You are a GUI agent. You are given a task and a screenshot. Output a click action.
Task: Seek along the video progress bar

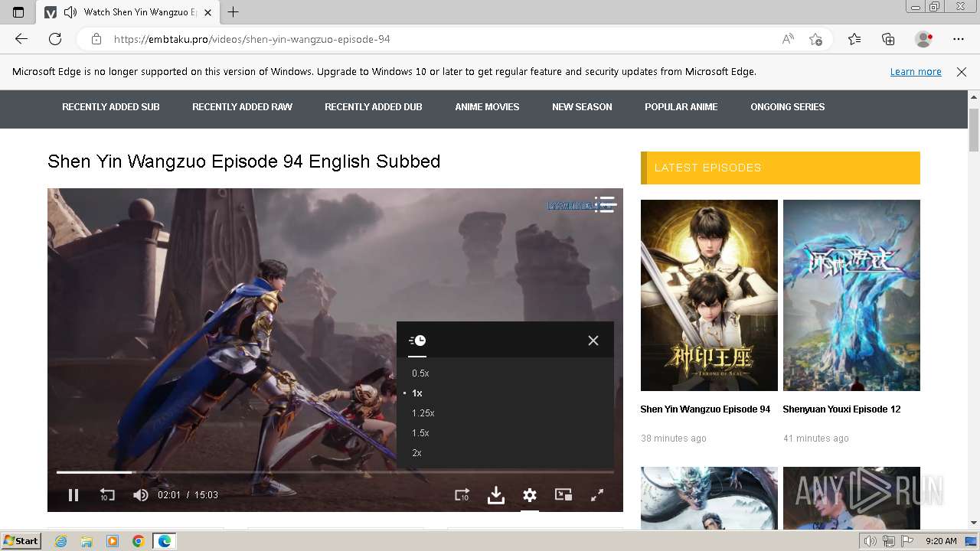(x=335, y=472)
